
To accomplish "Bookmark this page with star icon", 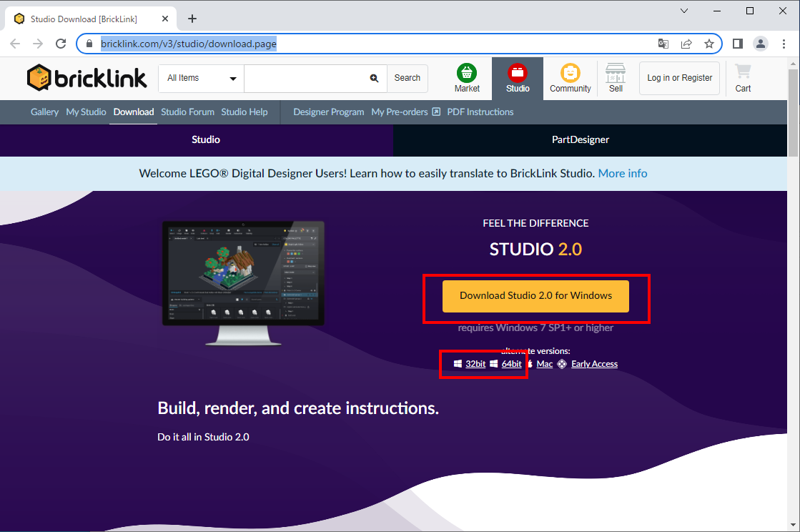I will coord(708,44).
